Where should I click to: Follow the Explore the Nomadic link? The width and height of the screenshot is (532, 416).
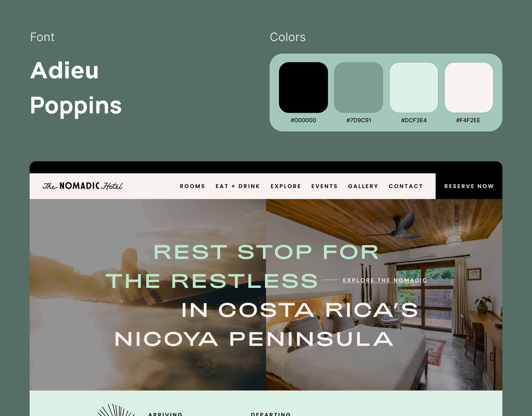[385, 280]
